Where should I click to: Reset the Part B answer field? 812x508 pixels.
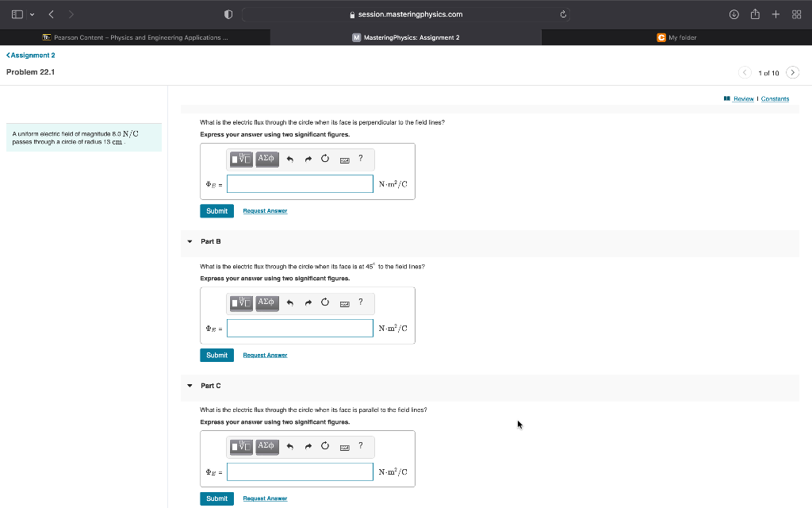(324, 303)
